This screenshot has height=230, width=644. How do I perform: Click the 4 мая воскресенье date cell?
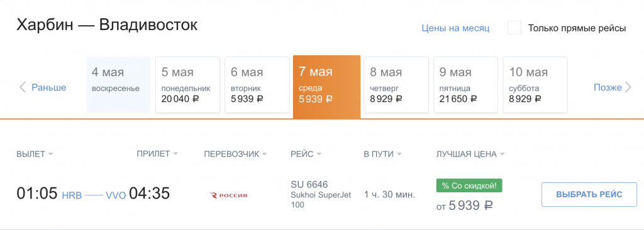click(118, 85)
